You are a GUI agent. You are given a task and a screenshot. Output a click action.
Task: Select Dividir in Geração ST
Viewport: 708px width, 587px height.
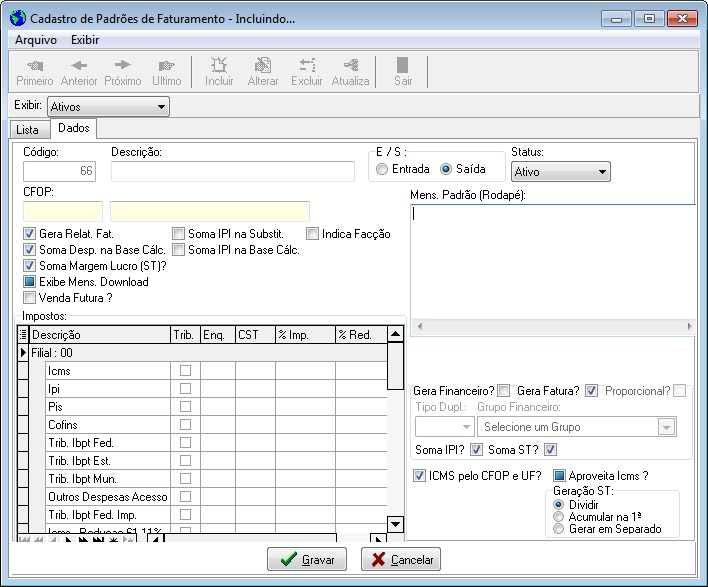coord(559,504)
